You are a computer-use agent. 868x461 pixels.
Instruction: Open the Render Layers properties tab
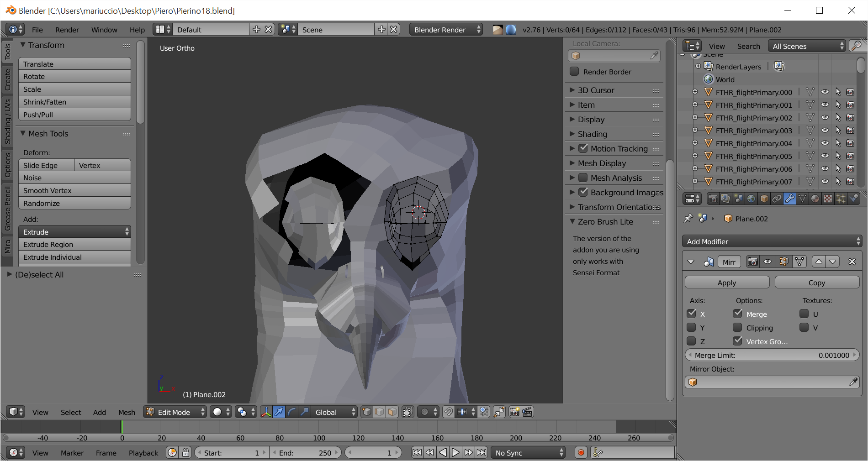click(x=725, y=199)
